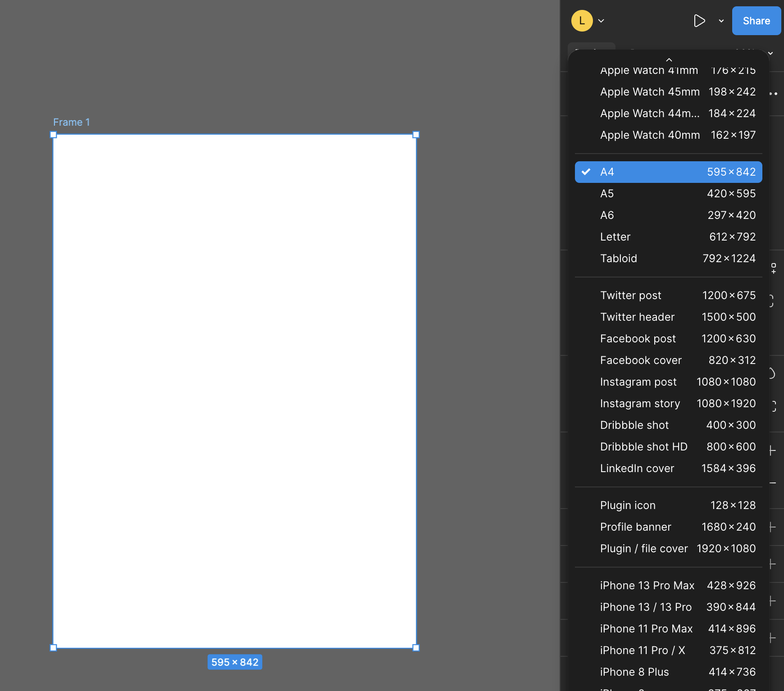Click the bottom-left resize handle of Frame 1
The image size is (784, 691).
(53, 648)
